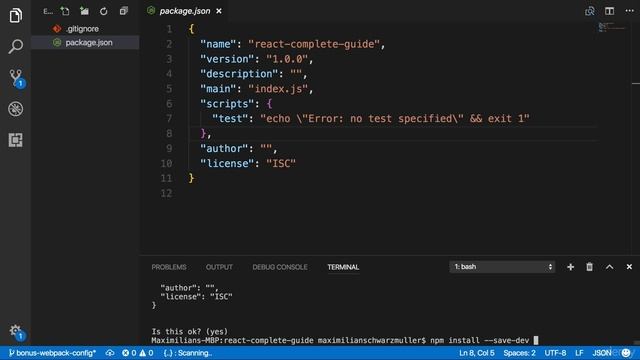
Task: Click the LF line ending indicator
Action: (x=579, y=353)
